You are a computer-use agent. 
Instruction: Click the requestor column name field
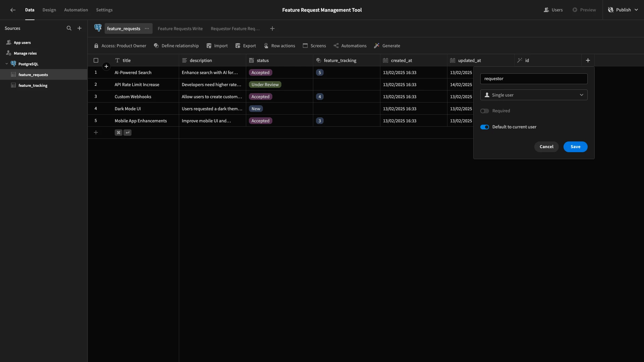(x=534, y=79)
